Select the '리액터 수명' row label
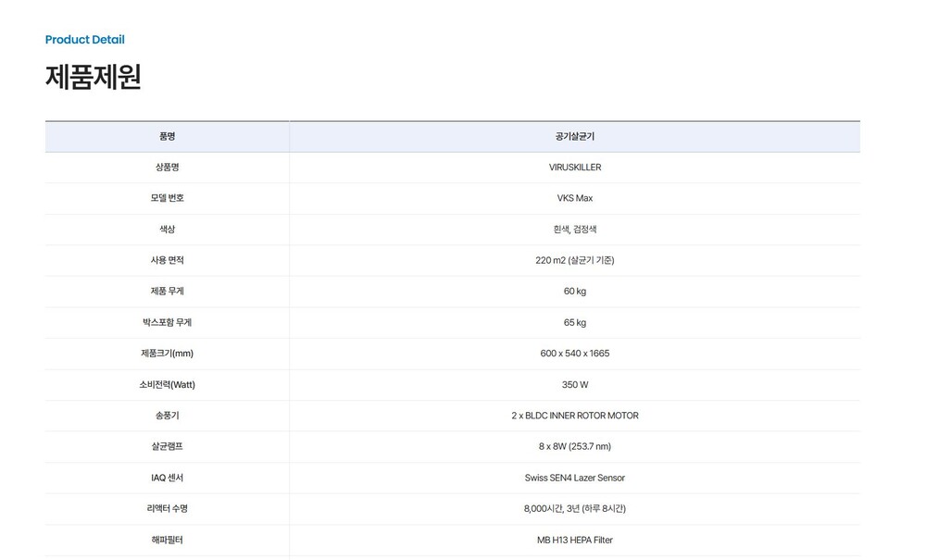This screenshot has width=926, height=560. 167,508
